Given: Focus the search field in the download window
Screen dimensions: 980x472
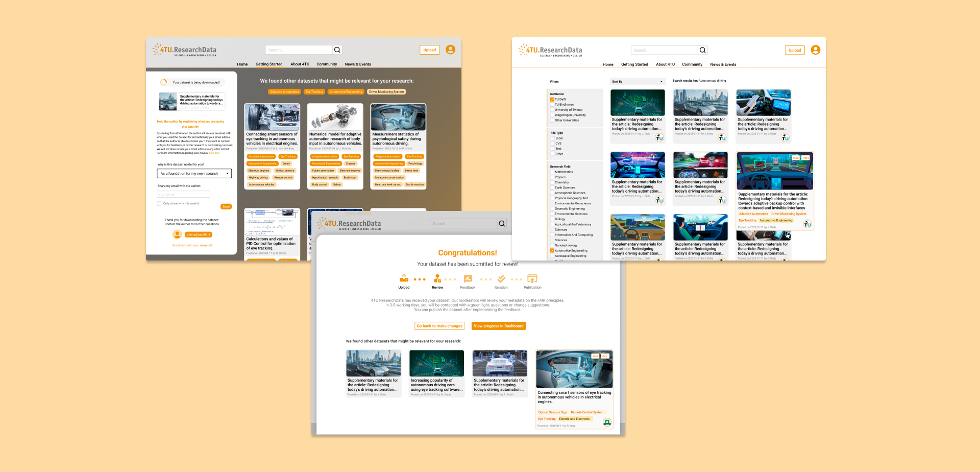Looking at the screenshot, I should coord(299,50).
